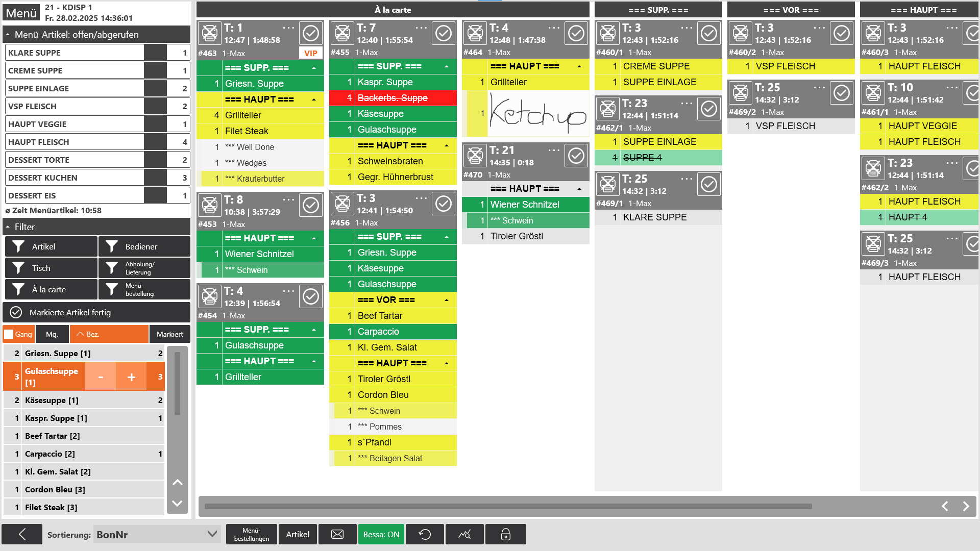
Task: Mark ticket T: 7 complete via its checkmark circle
Action: (x=444, y=33)
